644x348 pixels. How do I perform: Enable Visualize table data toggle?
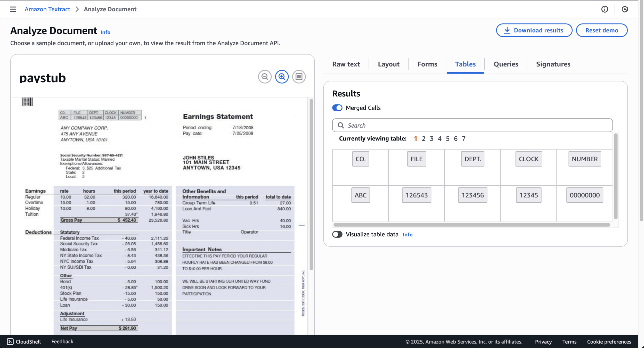337,234
